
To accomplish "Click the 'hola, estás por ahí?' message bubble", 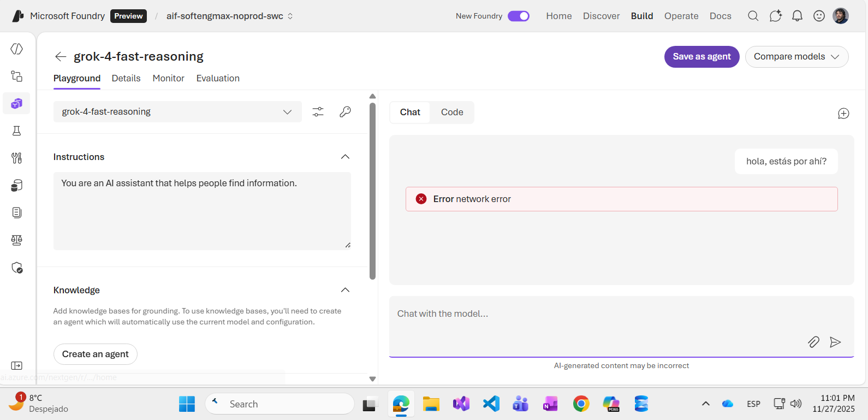I will (x=786, y=161).
